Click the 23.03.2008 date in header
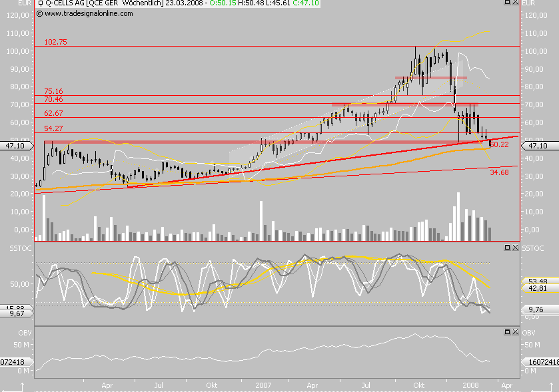The height and width of the screenshot is (392, 559). click(184, 3)
